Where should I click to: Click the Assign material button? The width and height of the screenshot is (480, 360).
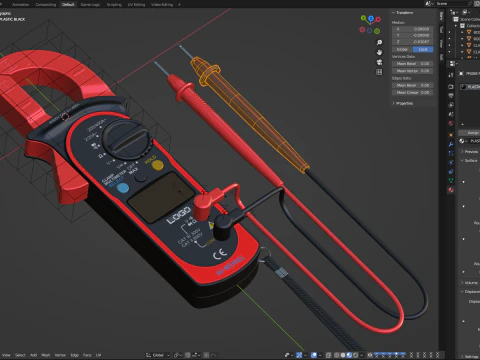click(470, 133)
